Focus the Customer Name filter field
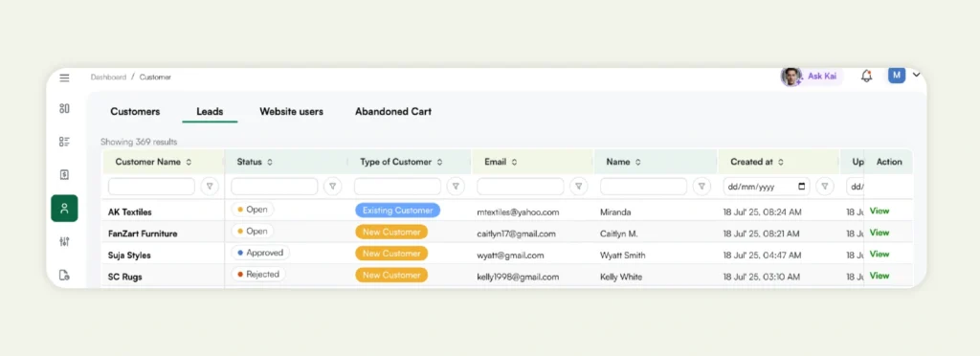The height and width of the screenshot is (356, 980). (x=151, y=186)
